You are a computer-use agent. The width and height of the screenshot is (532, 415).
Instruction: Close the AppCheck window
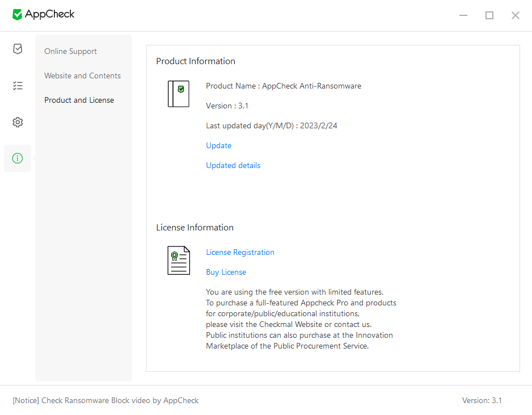tap(515, 15)
